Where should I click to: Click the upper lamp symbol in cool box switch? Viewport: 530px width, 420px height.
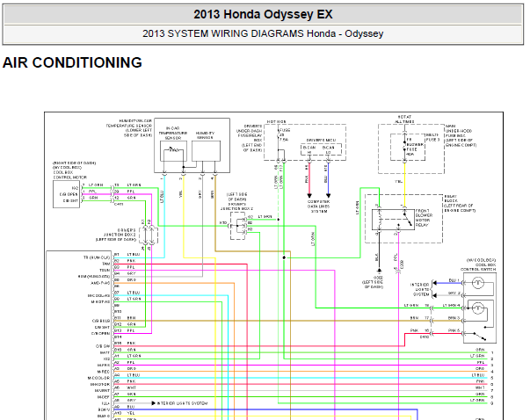(x=477, y=283)
